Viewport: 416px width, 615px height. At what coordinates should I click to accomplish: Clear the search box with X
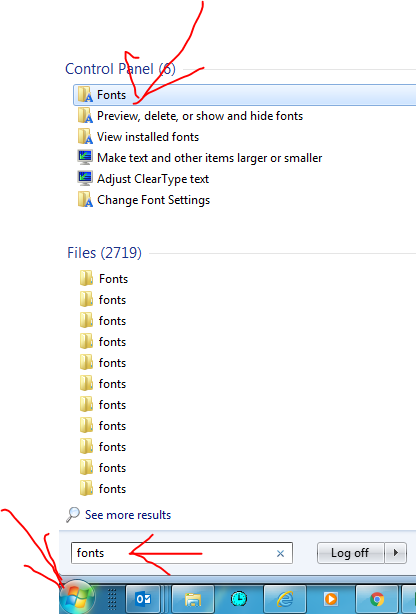[280, 553]
